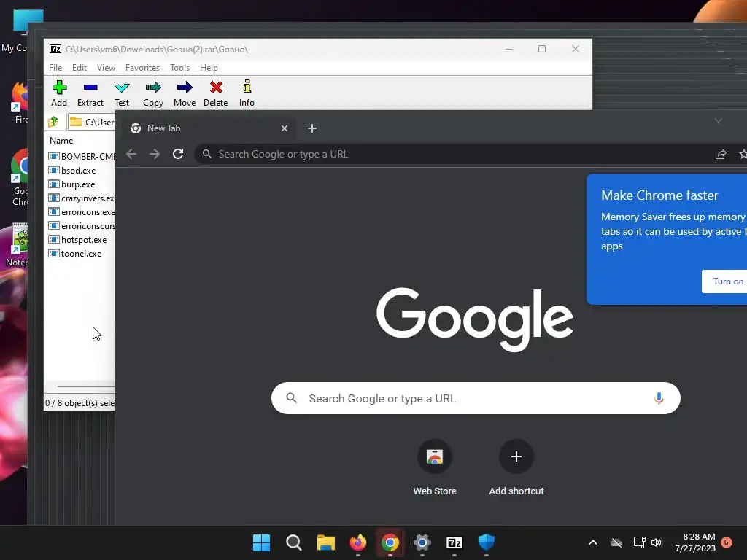This screenshot has width=747, height=560.
Task: Open the File menu in 7-Zip
Action: (x=55, y=68)
